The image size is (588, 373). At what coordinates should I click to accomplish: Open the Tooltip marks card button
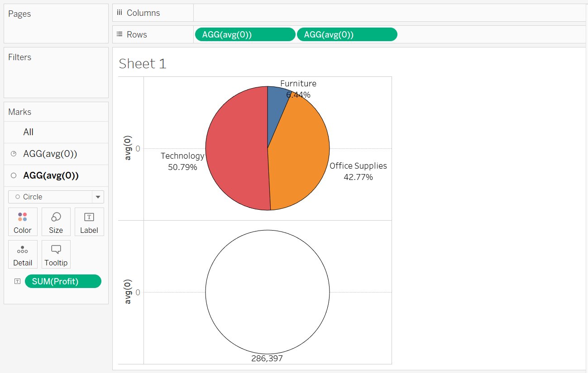[x=56, y=254]
